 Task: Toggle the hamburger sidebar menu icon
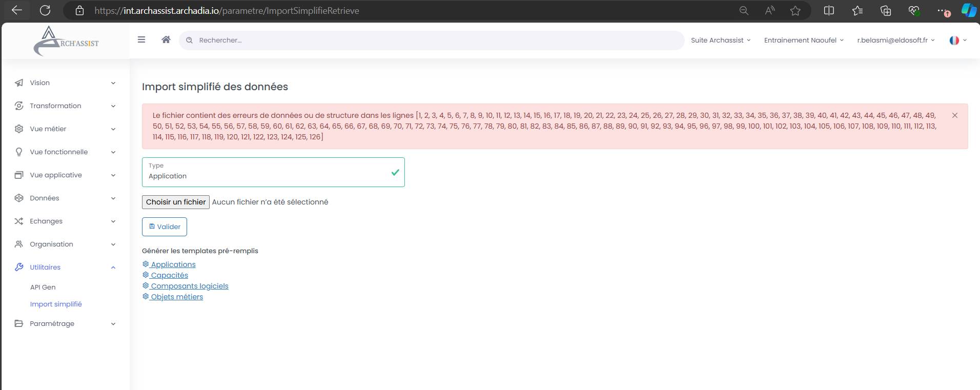141,40
